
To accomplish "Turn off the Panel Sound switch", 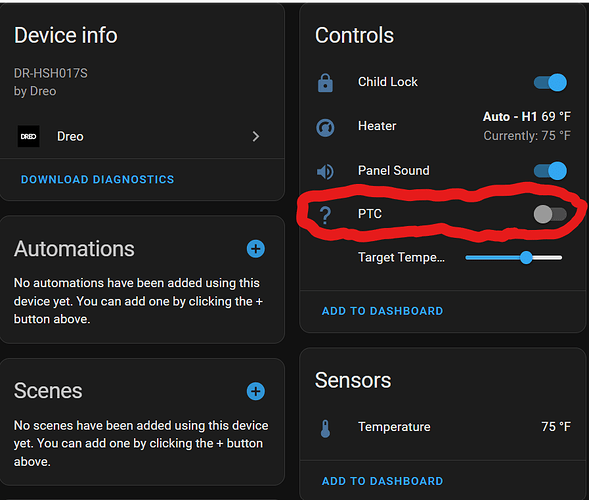I will click(550, 171).
